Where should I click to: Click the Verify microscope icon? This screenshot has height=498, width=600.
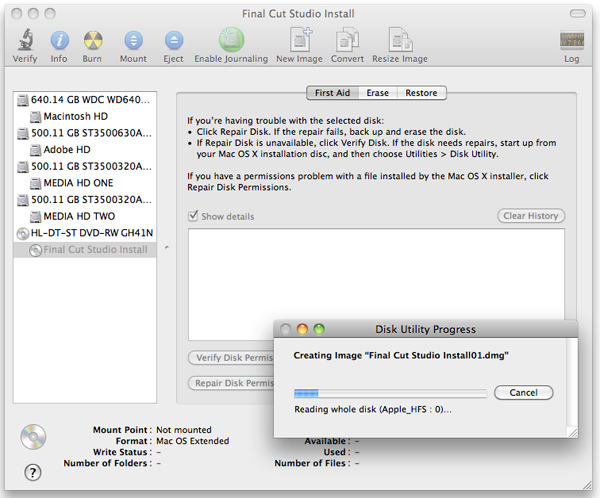(x=25, y=40)
